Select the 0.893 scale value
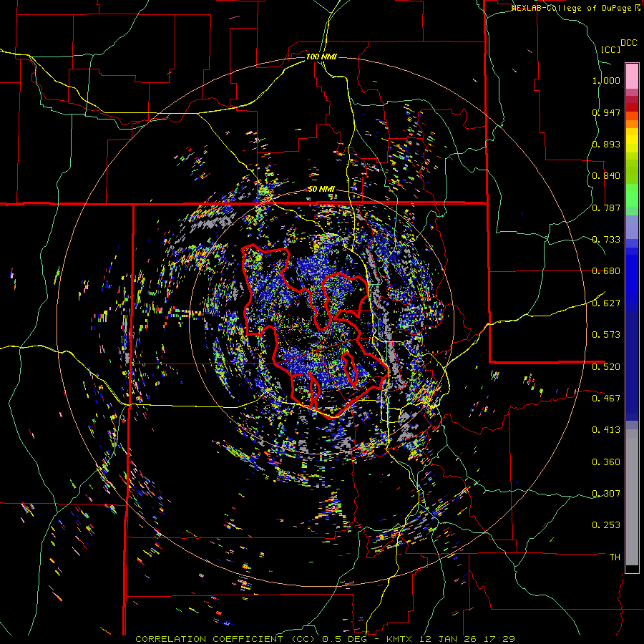This screenshot has width=644, height=644. [x=606, y=144]
